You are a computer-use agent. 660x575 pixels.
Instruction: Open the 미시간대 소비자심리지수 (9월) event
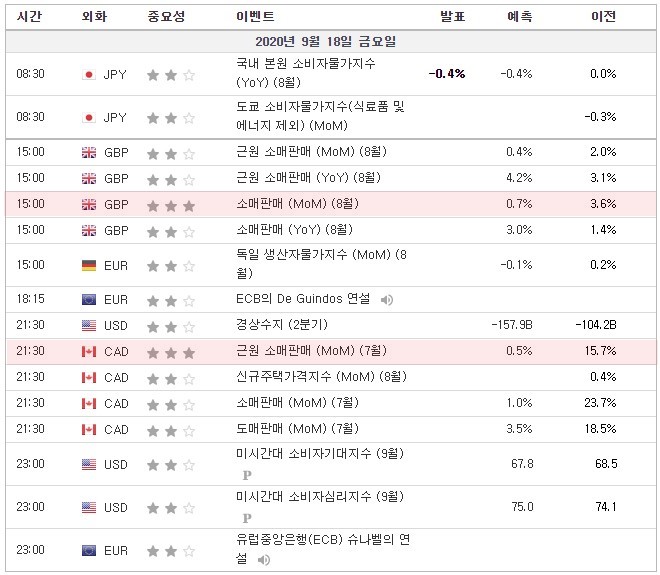click(x=320, y=497)
